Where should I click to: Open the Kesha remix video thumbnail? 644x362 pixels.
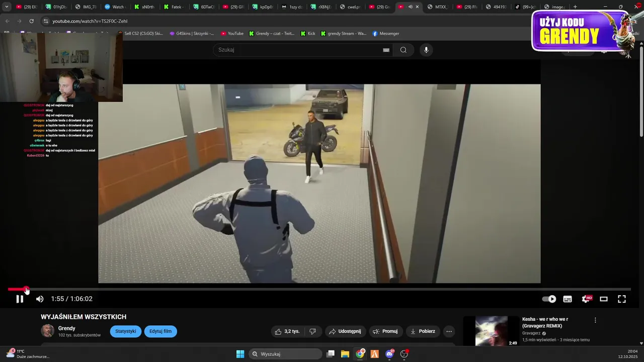(x=491, y=331)
